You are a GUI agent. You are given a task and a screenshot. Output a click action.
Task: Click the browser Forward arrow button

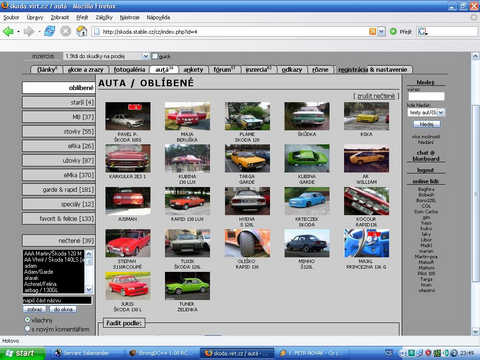tap(29, 32)
